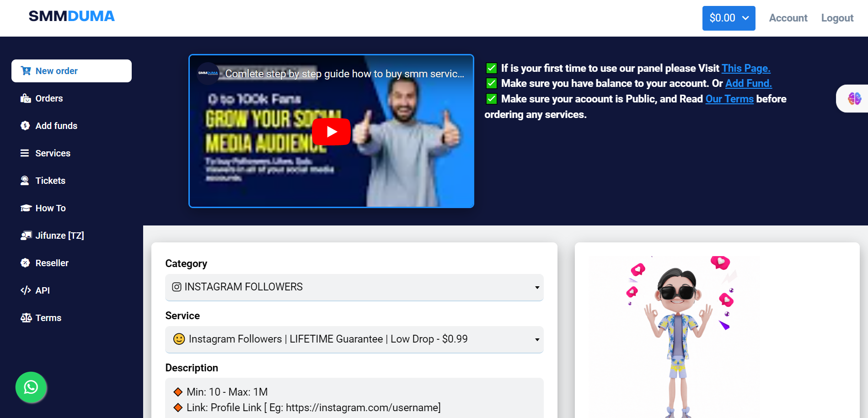Open Add funds in the sidebar
The height and width of the screenshot is (418, 868).
(56, 126)
